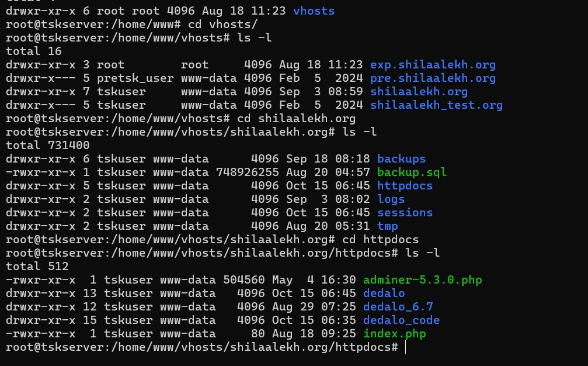Click blue shilaalekh.org entry dated Sep 3 08:59
Image resolution: width=588 pixels, height=366 pixels.
coord(419,91)
